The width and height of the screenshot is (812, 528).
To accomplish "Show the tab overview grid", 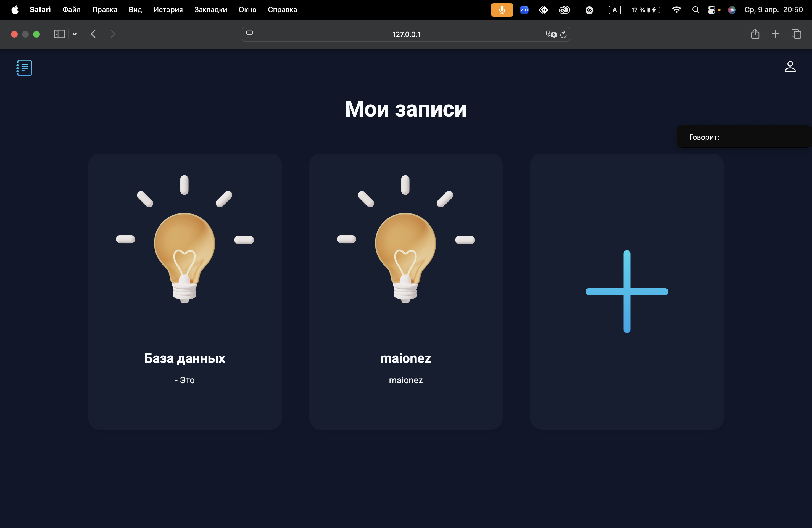I will click(x=797, y=34).
